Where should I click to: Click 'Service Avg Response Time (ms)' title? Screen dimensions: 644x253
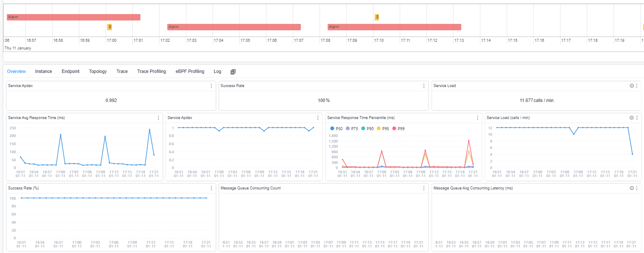click(36, 118)
